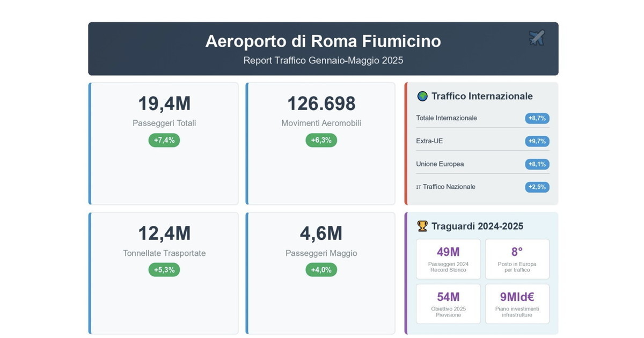Image resolution: width=644 pixels, height=338 pixels.
Task: Click the +7,4% green badge
Action: click(x=164, y=140)
